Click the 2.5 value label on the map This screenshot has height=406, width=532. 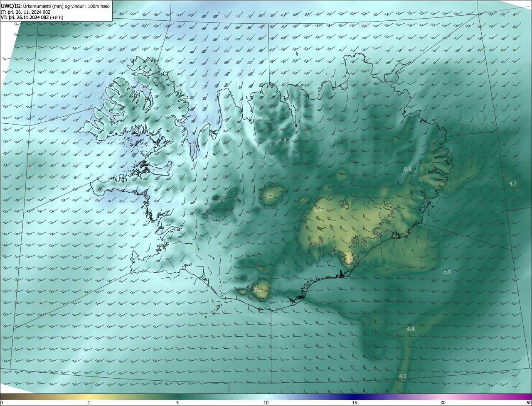point(318,210)
